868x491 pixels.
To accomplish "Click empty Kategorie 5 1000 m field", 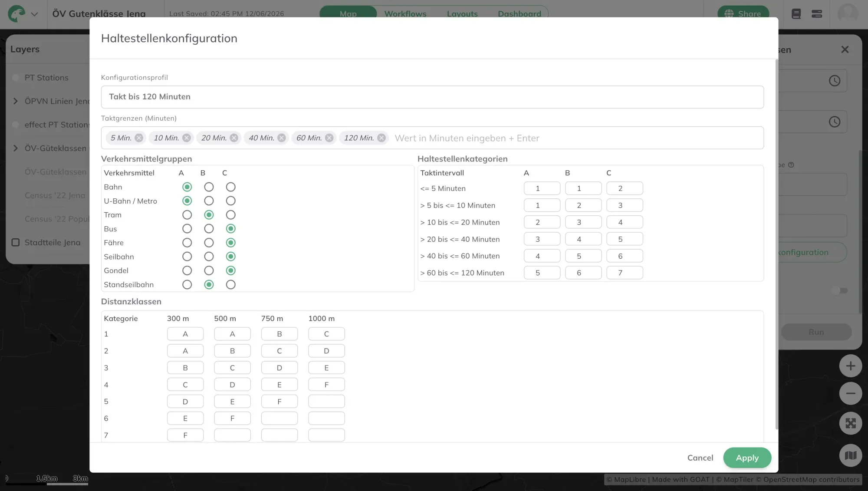I will click(x=326, y=402).
